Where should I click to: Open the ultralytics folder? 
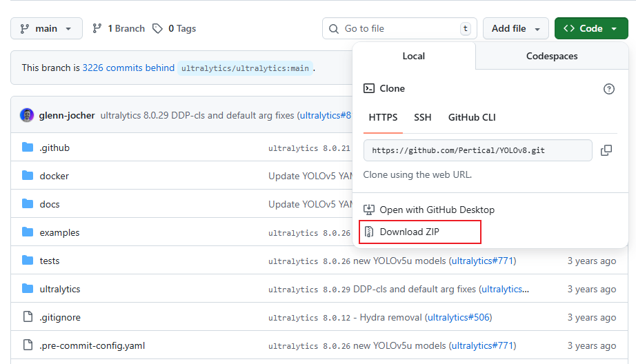[x=60, y=289]
